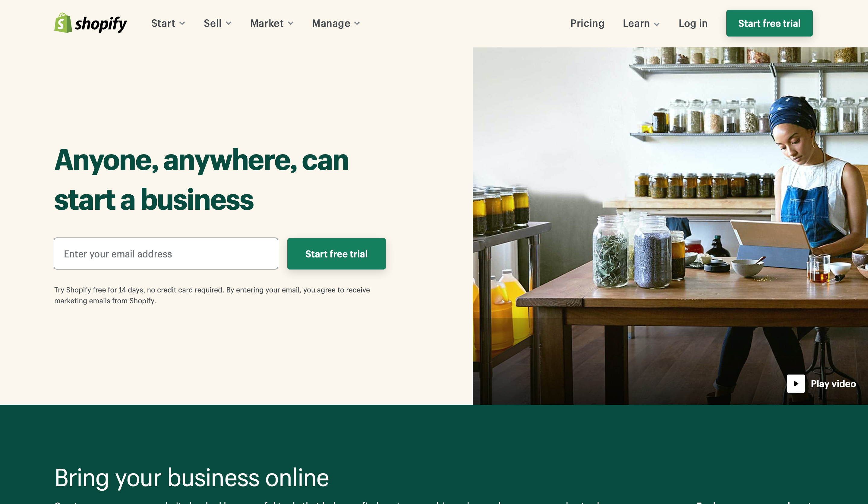Screen dimensions: 868x504
Task: Click the Play video label text
Action: point(833,384)
